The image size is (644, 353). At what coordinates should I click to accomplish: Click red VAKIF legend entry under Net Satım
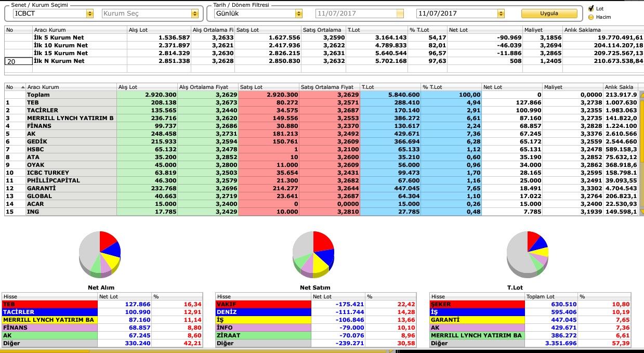click(x=263, y=305)
